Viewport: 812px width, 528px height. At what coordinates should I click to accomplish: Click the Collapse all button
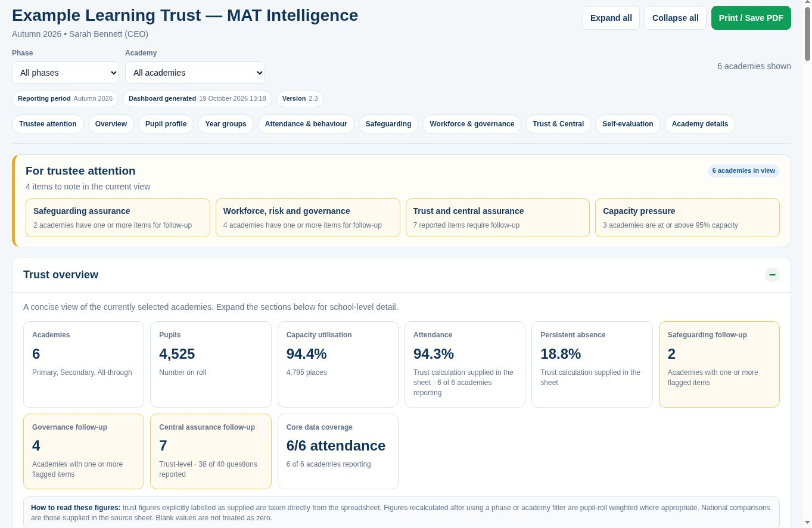tap(676, 18)
